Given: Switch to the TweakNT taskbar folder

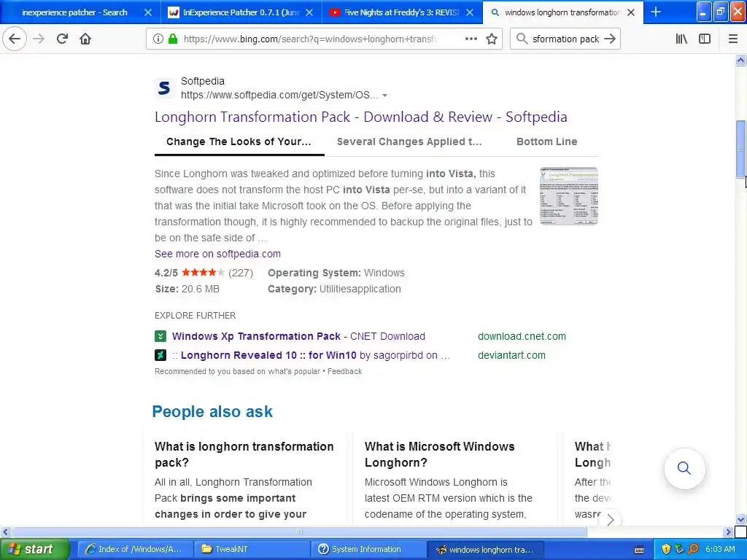Looking at the screenshot, I should [x=252, y=549].
